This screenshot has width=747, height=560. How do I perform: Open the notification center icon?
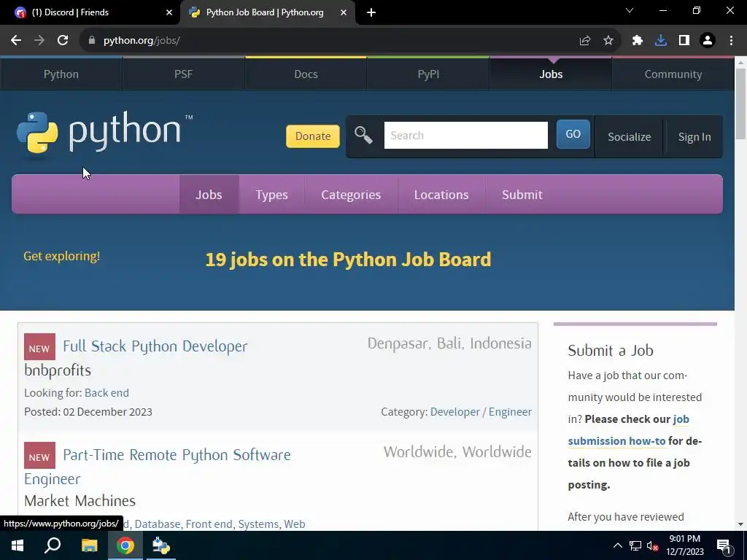(x=724, y=546)
